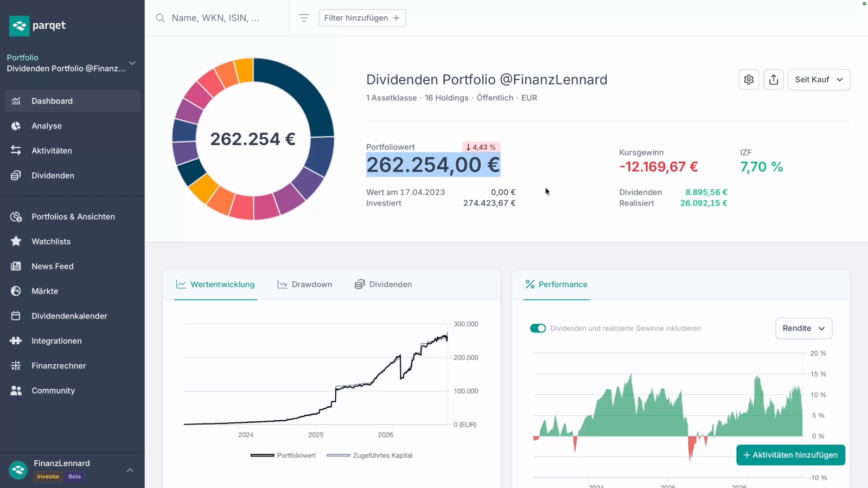Viewport: 868px width, 488px height.
Task: Open Dashboard in the sidebar
Action: point(72,101)
